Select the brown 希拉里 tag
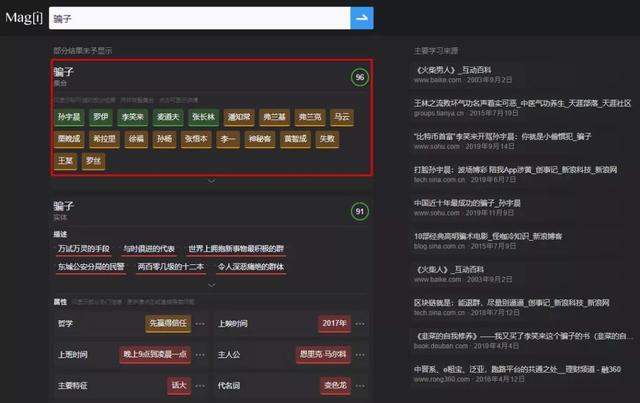Viewport: 640px width, 403px height. 104,139
